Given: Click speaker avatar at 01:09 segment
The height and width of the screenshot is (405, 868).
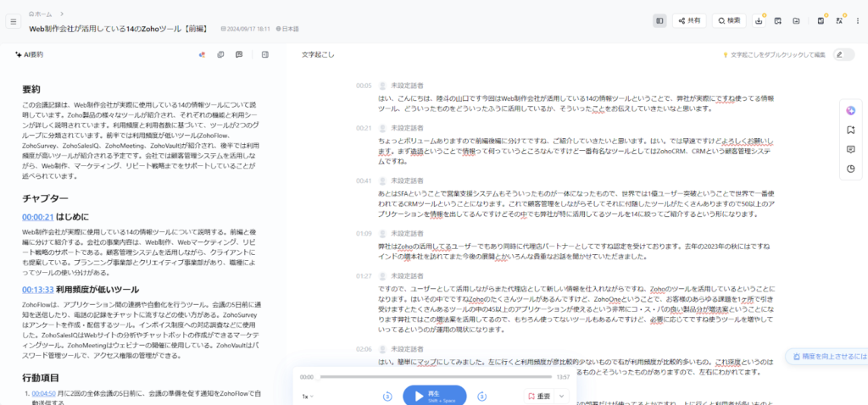Looking at the screenshot, I should (382, 233).
